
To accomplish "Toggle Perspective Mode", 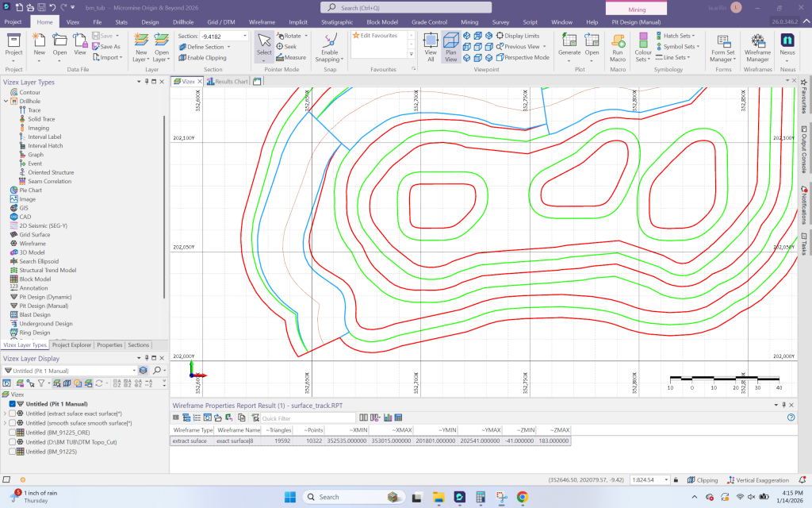I will pyautogui.click(x=523, y=57).
